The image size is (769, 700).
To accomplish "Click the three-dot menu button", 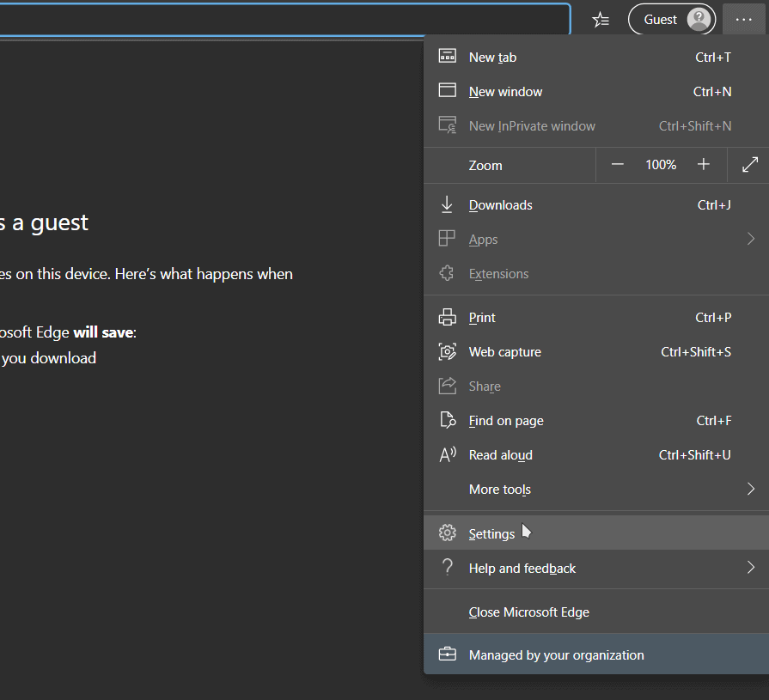I will (742, 19).
